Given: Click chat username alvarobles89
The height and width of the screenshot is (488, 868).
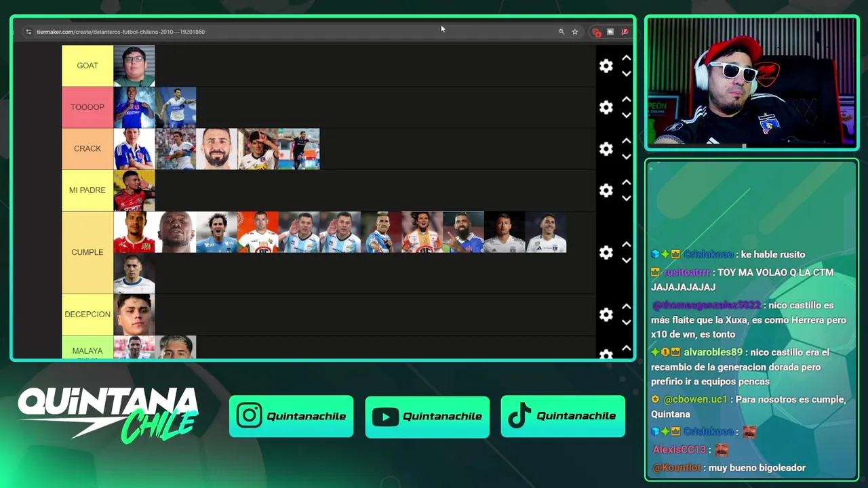Looking at the screenshot, I should point(713,352).
